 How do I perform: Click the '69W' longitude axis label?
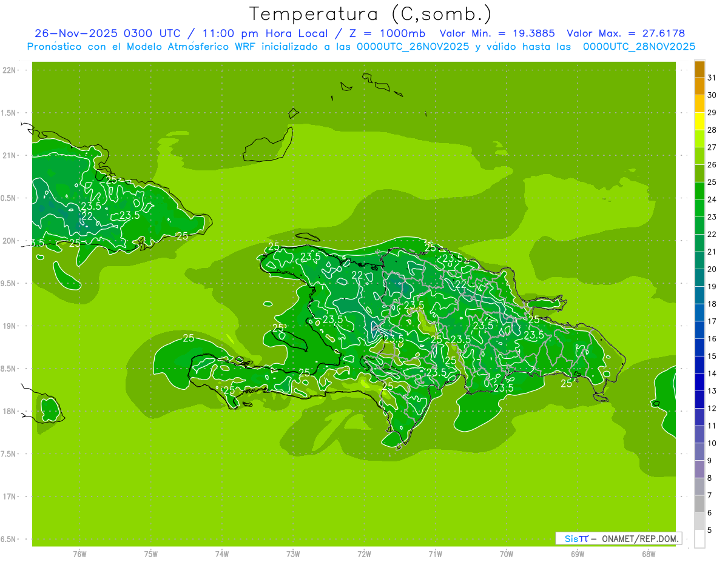[x=578, y=554]
